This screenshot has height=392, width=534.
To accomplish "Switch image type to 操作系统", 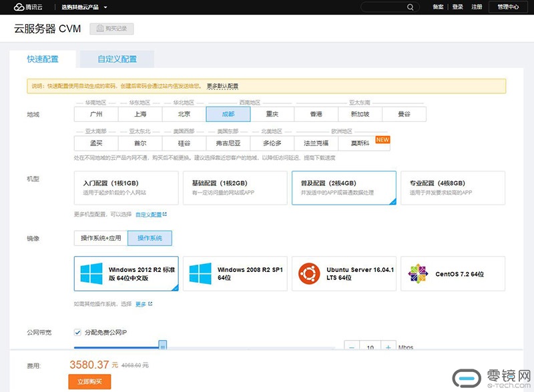I will tap(150, 238).
